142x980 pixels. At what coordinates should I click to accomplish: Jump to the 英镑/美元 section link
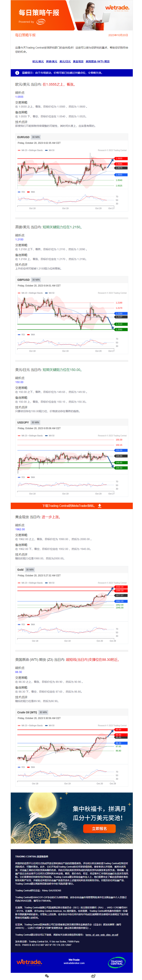51,61
